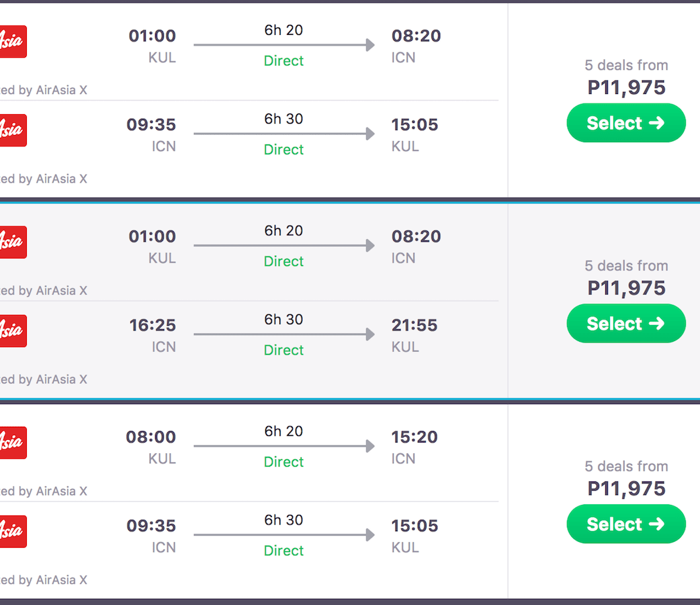Click AirAsia logo beside the 08:00 KUL departure

tap(12, 443)
